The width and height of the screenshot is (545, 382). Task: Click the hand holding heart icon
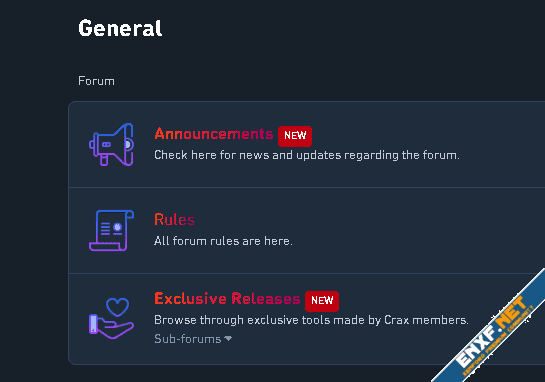click(x=111, y=318)
